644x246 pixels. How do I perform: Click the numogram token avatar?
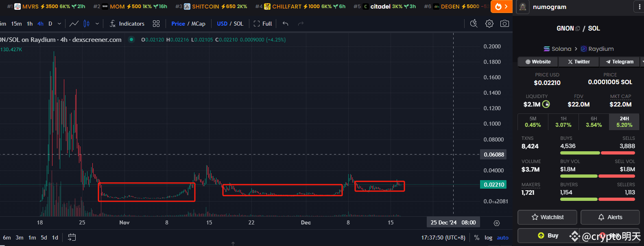pyautogui.click(x=523, y=7)
